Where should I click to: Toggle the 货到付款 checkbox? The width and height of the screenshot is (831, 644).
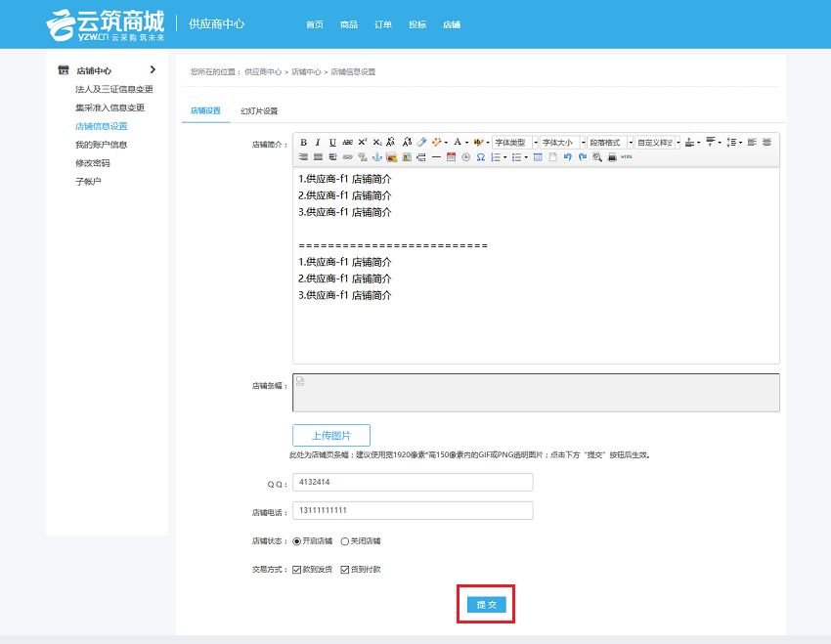[x=345, y=569]
